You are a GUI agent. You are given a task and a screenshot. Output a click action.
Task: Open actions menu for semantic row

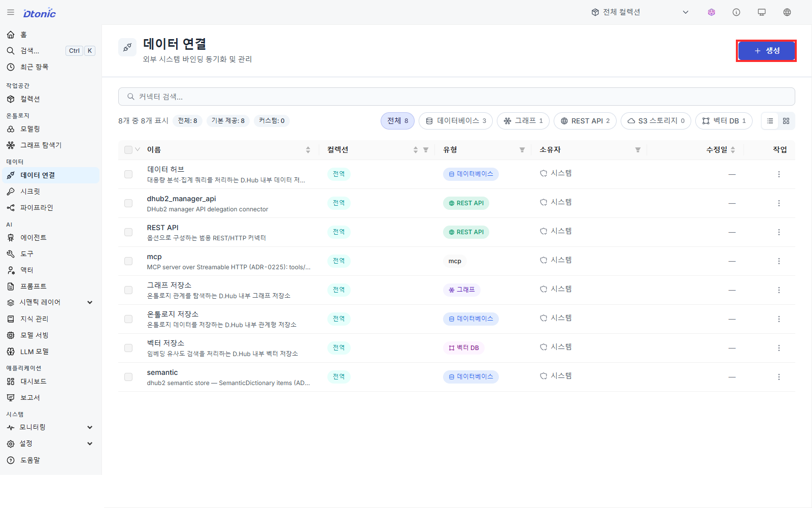coord(779,377)
